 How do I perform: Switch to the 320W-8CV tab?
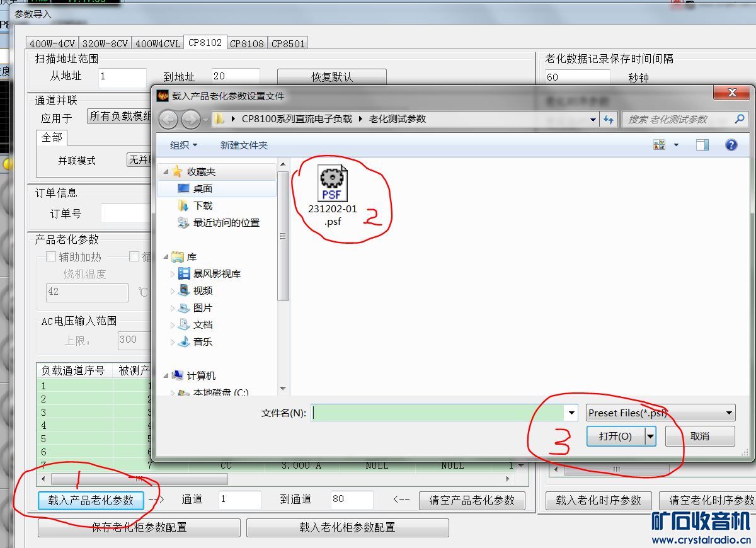click(x=105, y=43)
